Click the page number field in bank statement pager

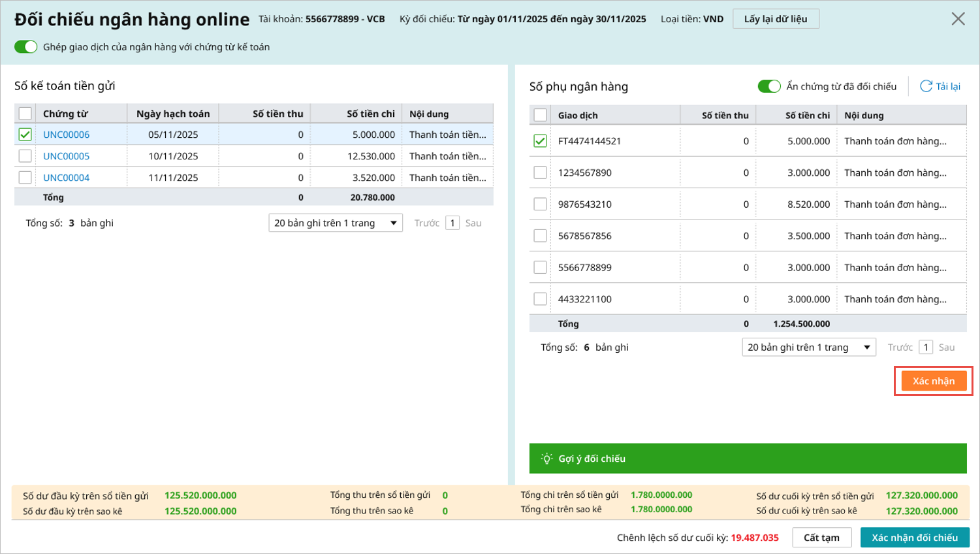tap(925, 348)
